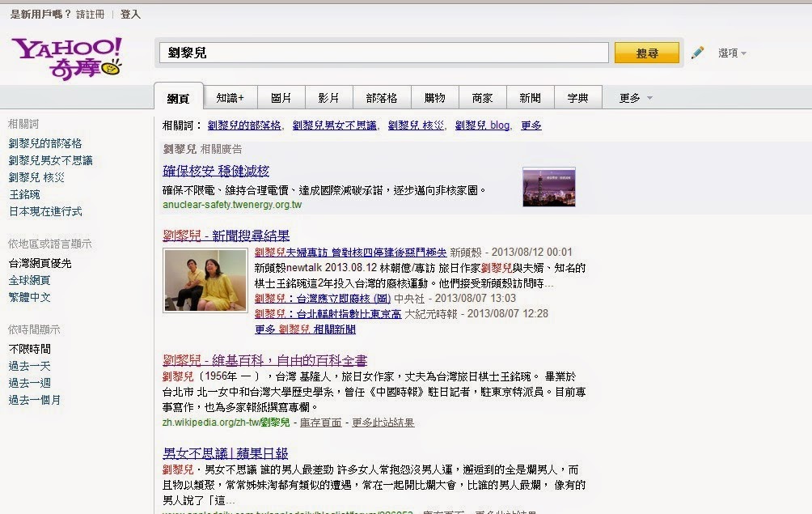Viewport: 812px width, 514px height.
Task: Switch to the 購物 tab
Action: (x=435, y=97)
